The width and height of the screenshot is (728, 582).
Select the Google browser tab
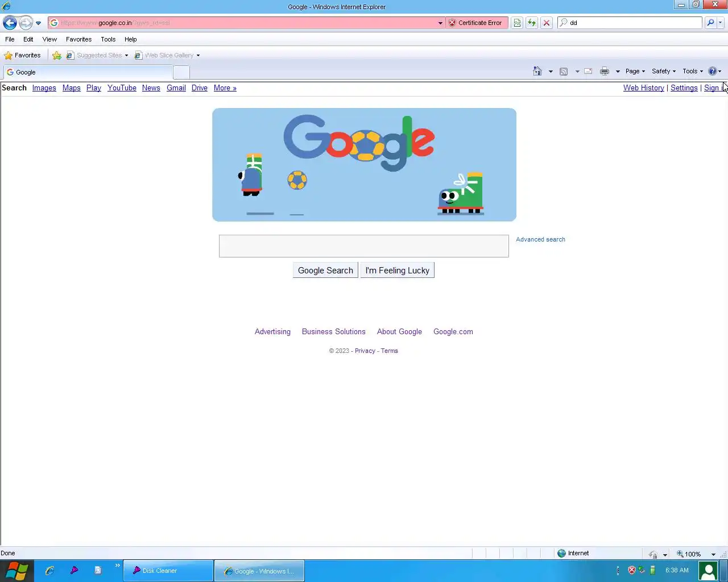(x=88, y=72)
